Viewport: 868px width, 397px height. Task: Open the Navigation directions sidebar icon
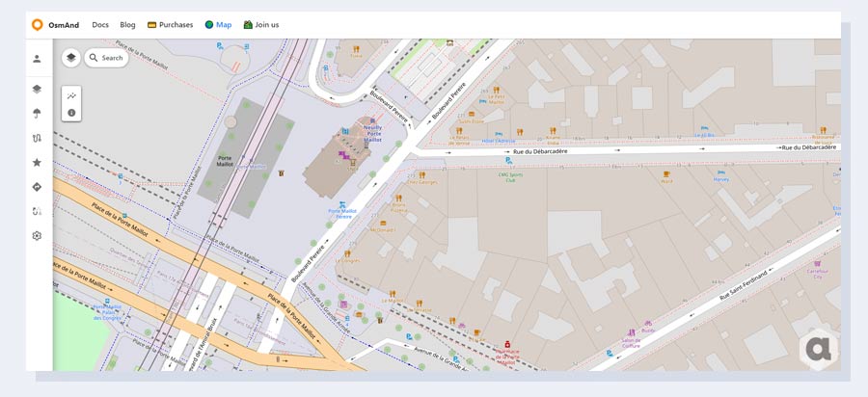[37, 187]
